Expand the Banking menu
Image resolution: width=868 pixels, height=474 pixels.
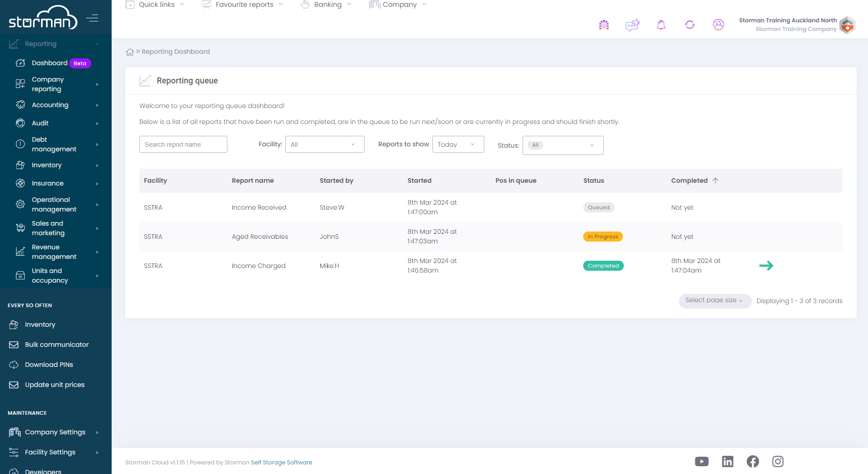point(326,5)
